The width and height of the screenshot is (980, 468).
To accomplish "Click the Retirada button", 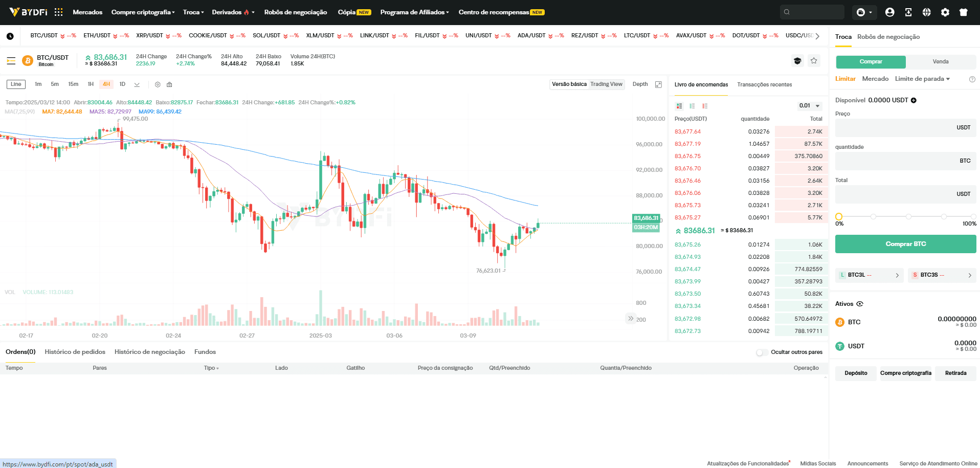I will (955, 373).
